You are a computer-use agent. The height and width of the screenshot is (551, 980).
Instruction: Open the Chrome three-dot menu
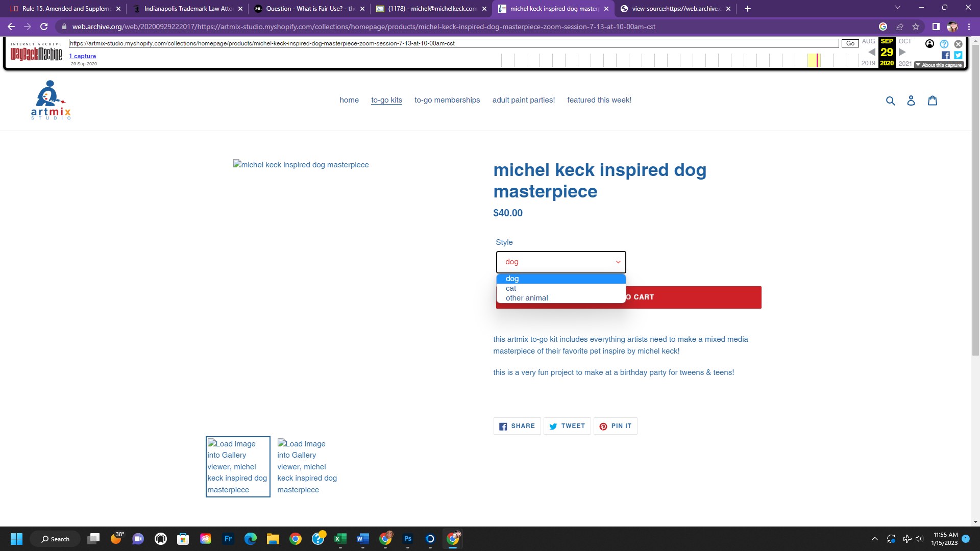pos(969,27)
